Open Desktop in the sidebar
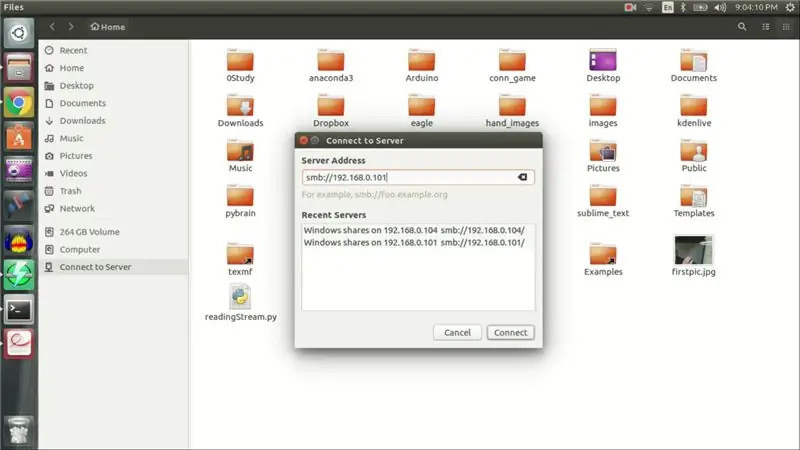 point(77,85)
